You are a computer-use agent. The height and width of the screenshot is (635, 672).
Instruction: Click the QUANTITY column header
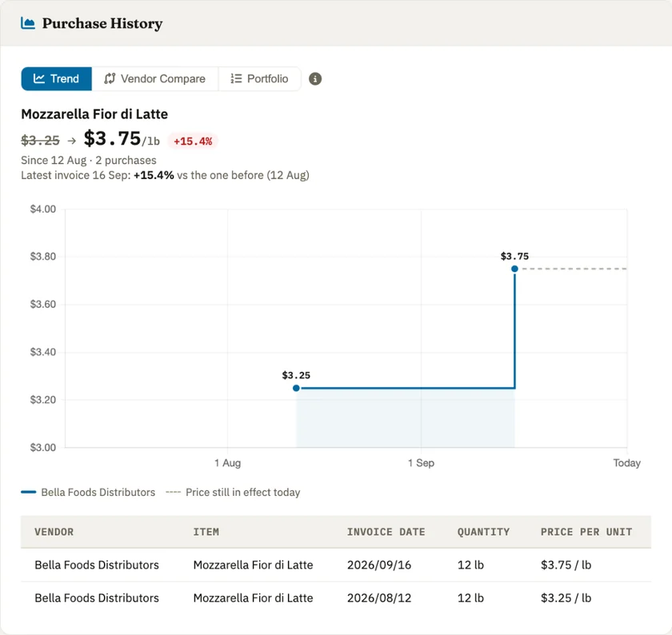483,532
